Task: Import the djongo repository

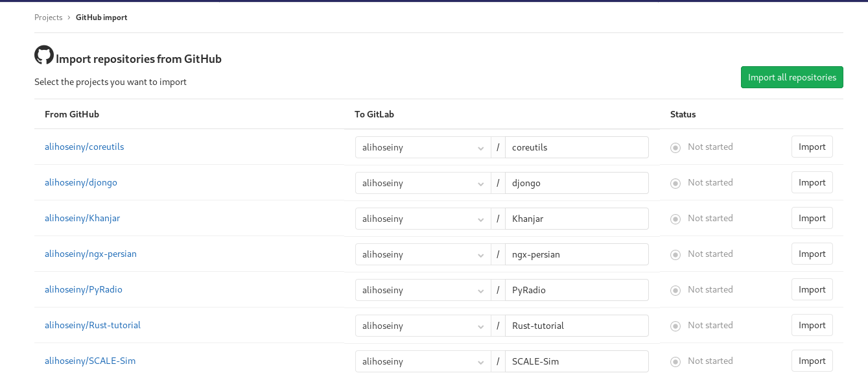Action: [812, 182]
